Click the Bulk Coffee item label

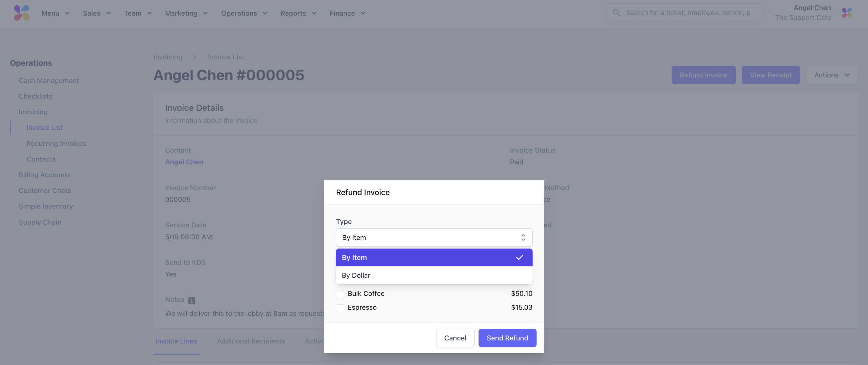point(366,293)
